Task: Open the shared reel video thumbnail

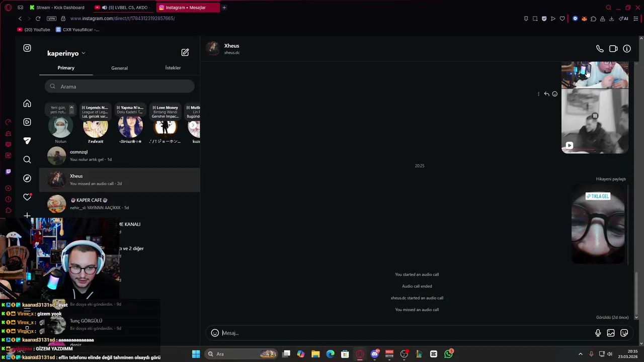Action: [595, 121]
